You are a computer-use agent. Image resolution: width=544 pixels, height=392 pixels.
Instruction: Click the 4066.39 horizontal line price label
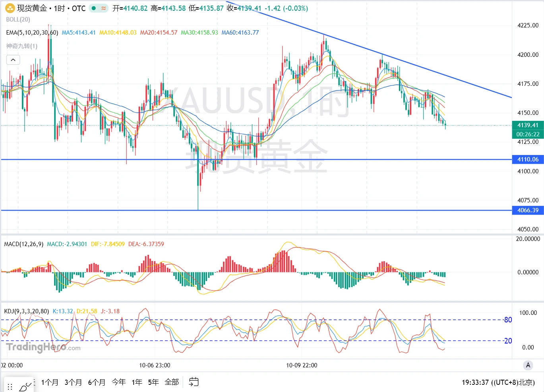click(x=528, y=210)
